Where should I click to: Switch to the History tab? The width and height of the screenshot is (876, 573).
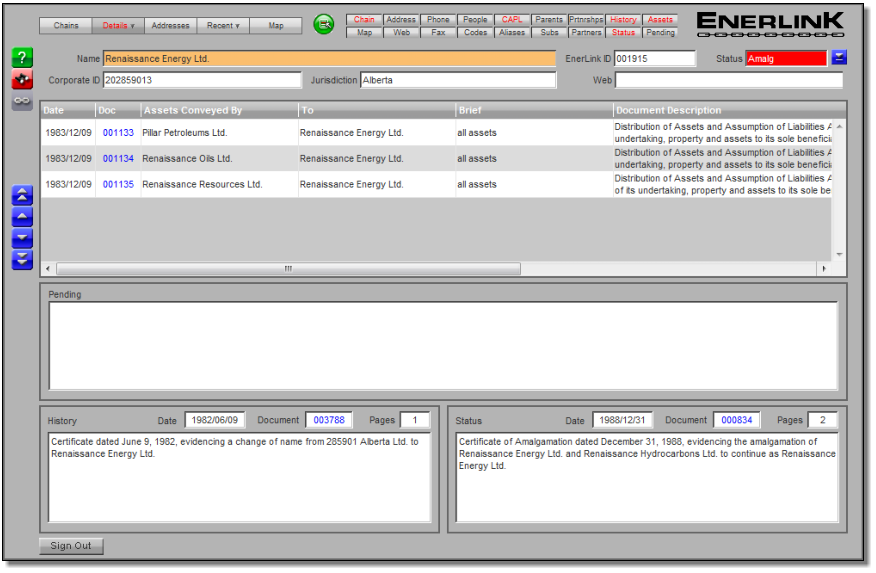[x=623, y=20]
